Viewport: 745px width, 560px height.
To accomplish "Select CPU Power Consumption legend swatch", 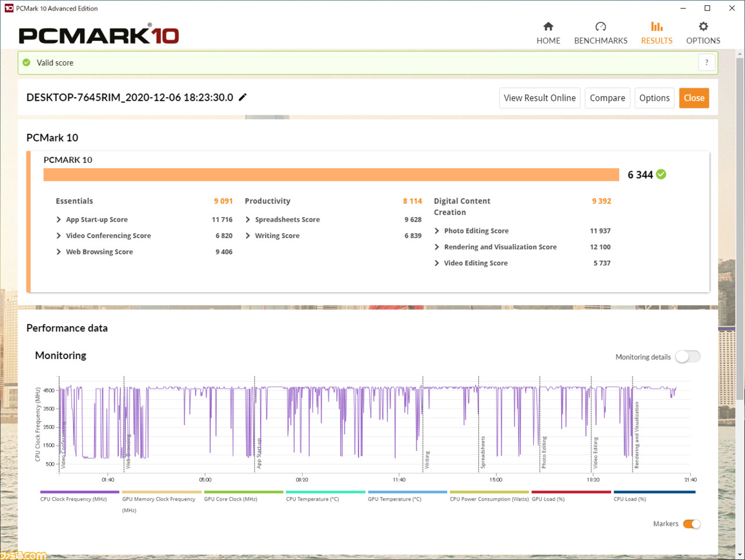I will pos(489,492).
